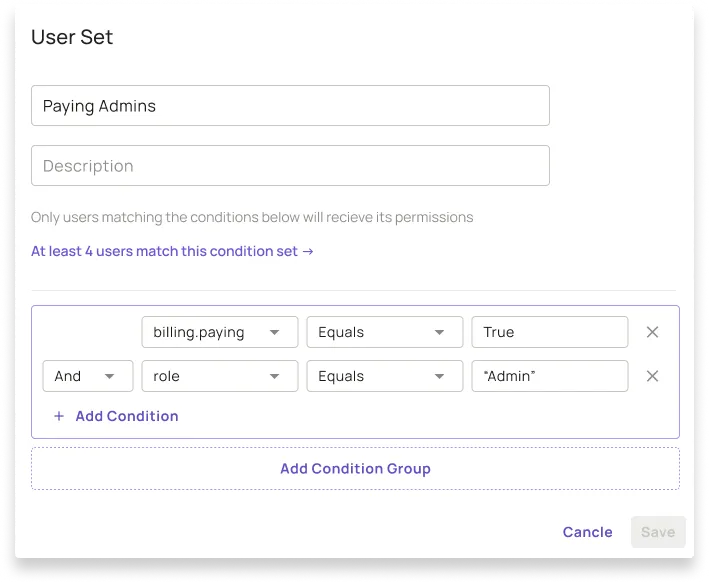Open the matching users condition set link
This screenshot has width=709, height=582.
(165, 252)
